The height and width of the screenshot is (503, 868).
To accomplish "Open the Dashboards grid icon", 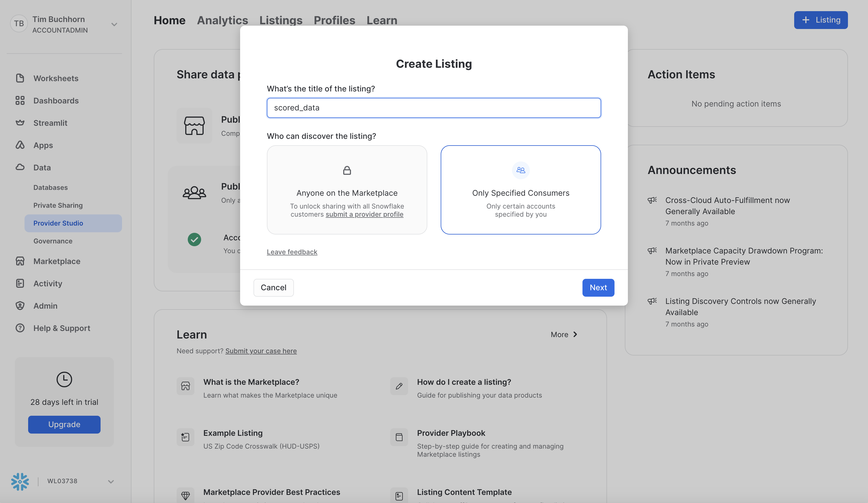I will pos(20,100).
